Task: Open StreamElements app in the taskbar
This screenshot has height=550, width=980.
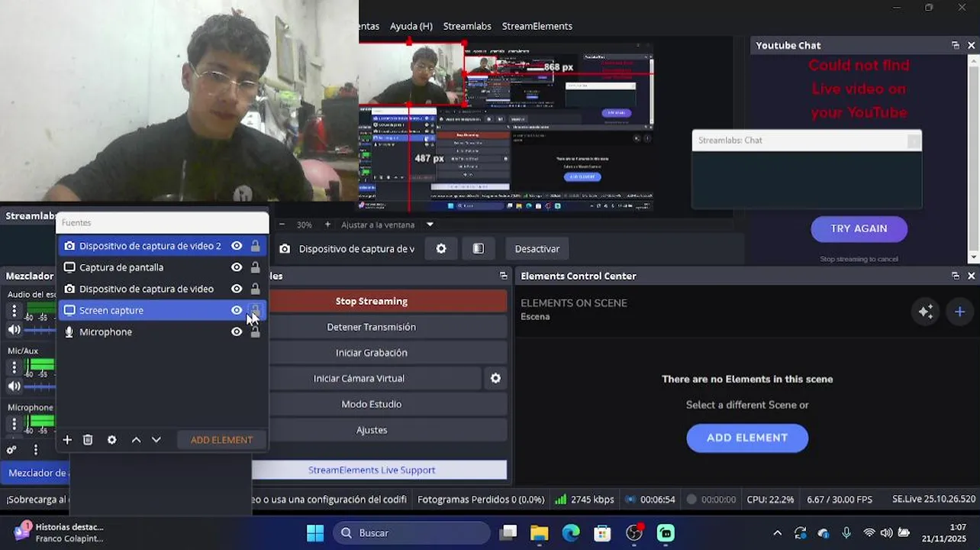Action: pos(666,533)
